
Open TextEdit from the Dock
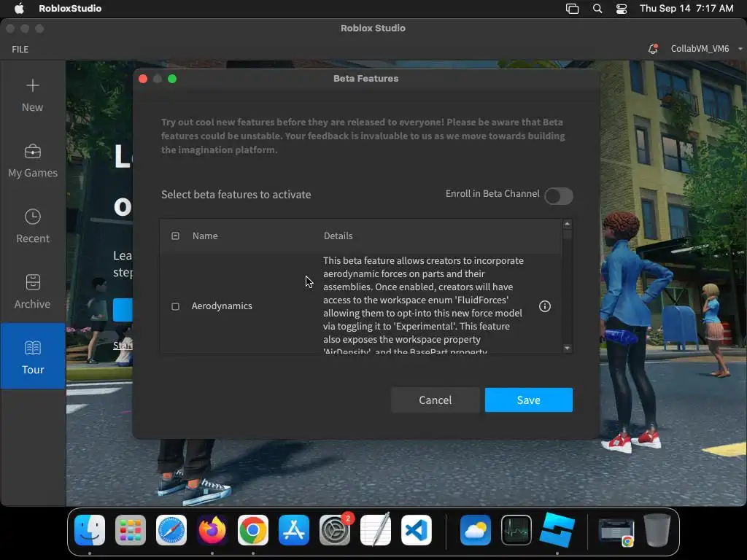click(376, 530)
